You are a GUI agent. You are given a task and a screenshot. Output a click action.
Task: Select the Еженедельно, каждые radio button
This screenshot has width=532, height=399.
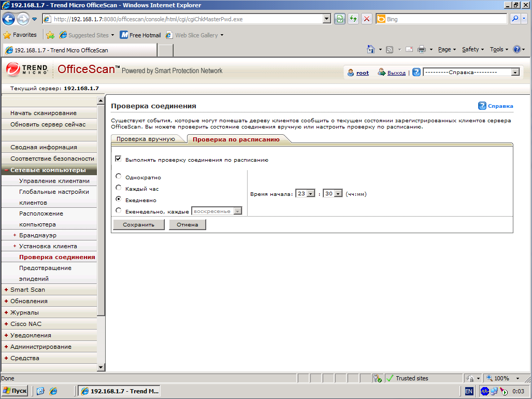click(119, 210)
